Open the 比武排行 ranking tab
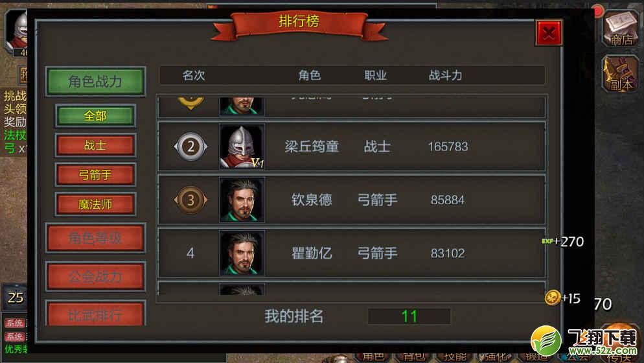The image size is (644, 363). (95, 313)
